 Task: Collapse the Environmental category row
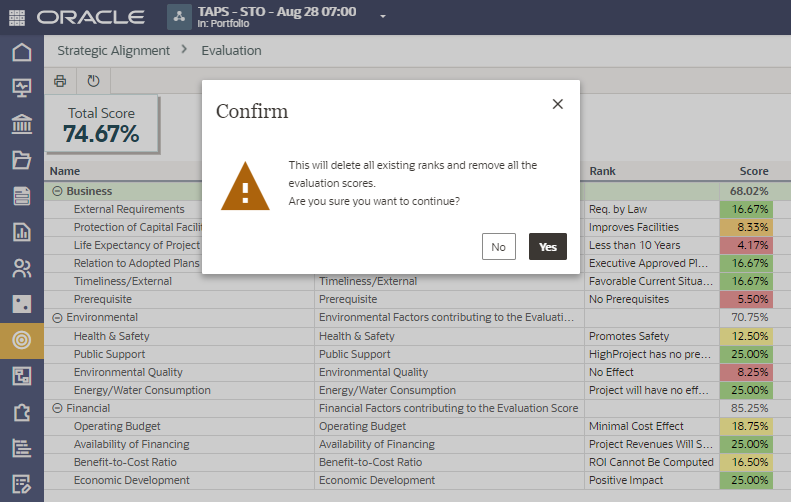[x=57, y=318]
